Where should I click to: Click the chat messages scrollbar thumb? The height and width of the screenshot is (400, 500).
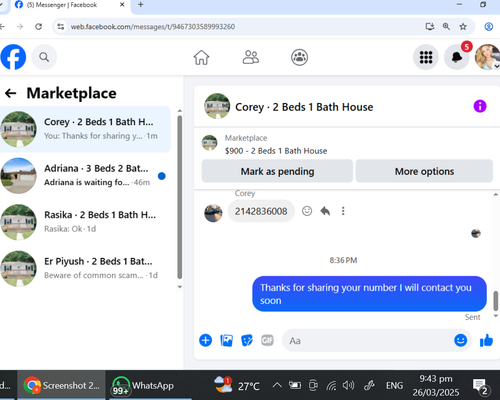(x=496, y=300)
